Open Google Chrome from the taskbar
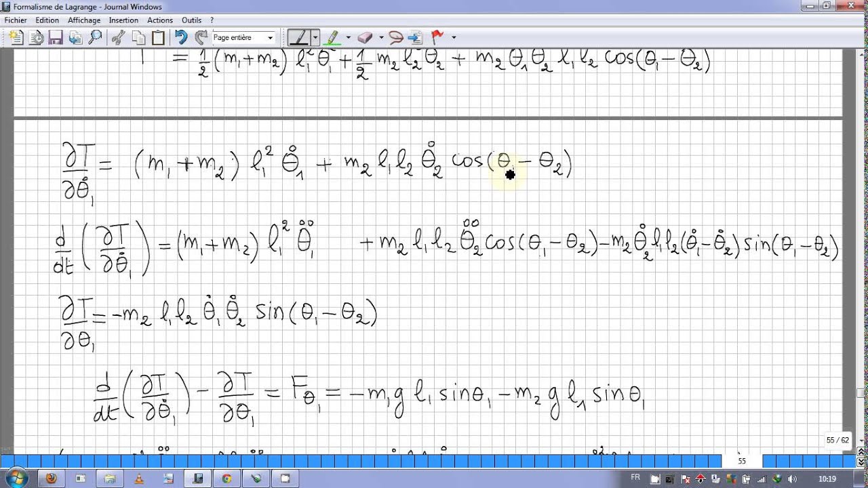This screenshot has width=868, height=488. coord(226,478)
